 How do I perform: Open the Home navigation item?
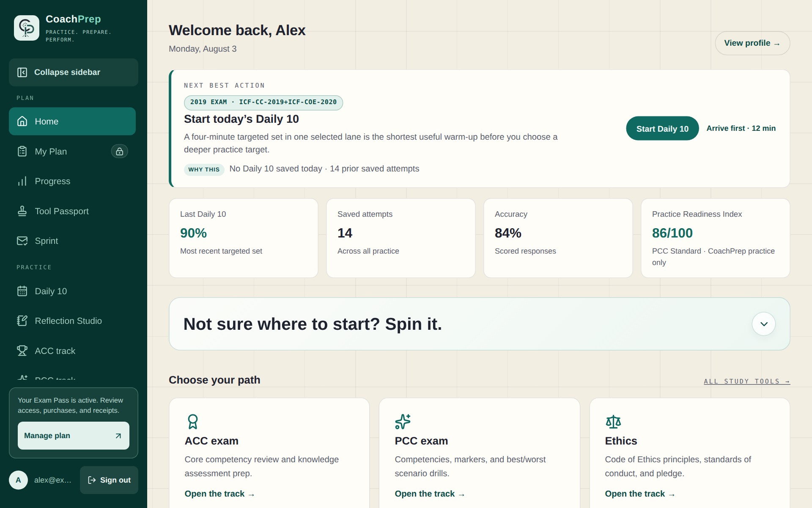(x=72, y=121)
